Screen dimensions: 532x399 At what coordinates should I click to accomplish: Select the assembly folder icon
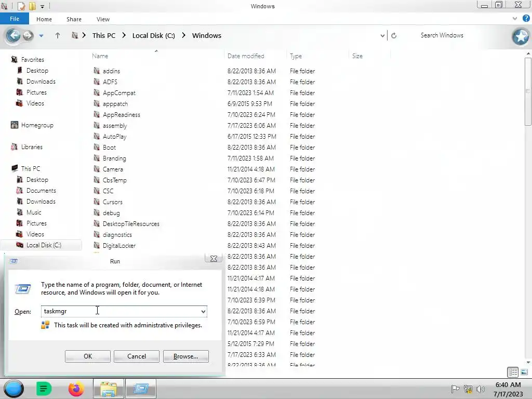point(97,125)
